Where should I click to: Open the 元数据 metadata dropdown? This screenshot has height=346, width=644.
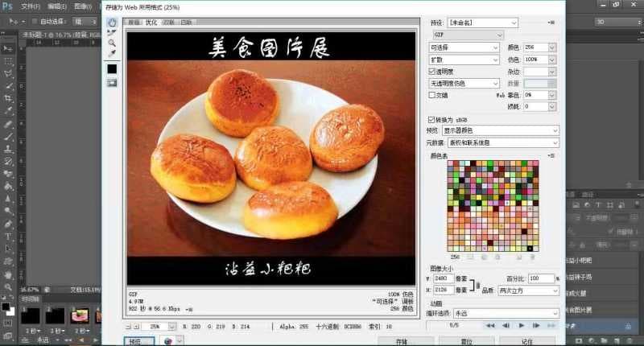(x=503, y=143)
